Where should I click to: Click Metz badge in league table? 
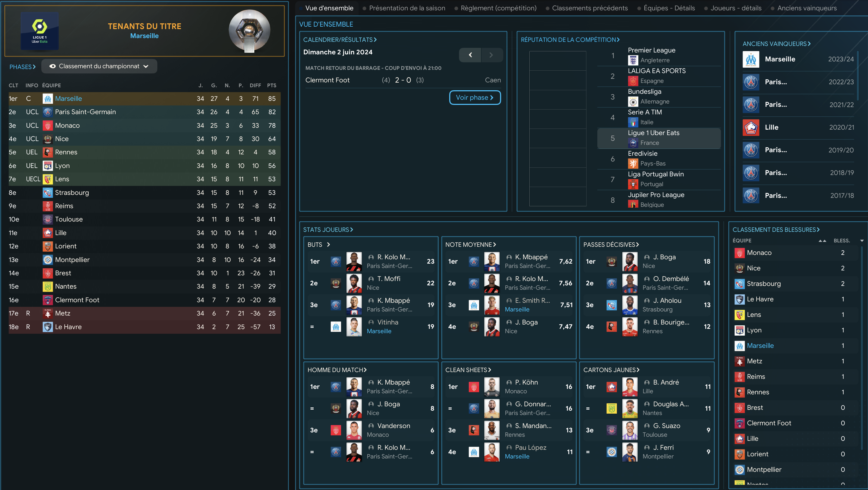pos(48,313)
